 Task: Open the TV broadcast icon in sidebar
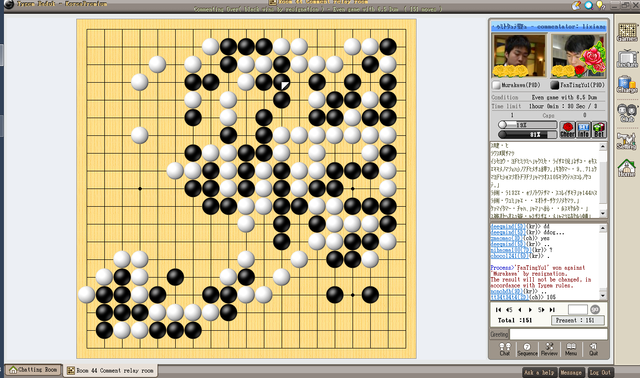pos(627,59)
